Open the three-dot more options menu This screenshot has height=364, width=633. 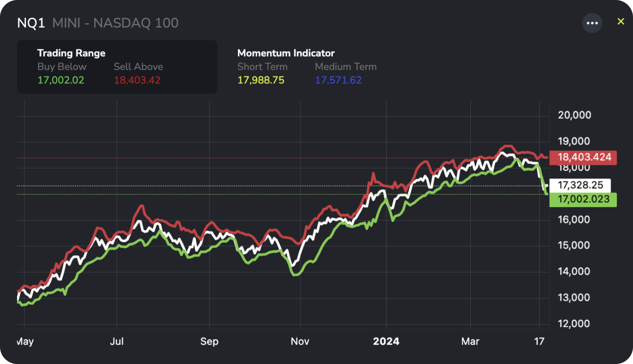[592, 23]
